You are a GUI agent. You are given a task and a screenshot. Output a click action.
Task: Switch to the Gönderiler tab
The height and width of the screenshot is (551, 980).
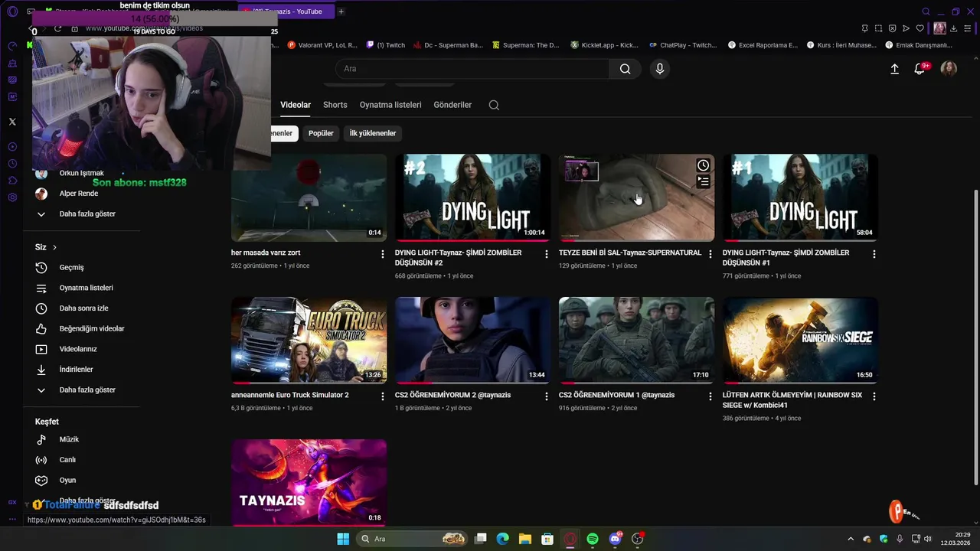[452, 105]
